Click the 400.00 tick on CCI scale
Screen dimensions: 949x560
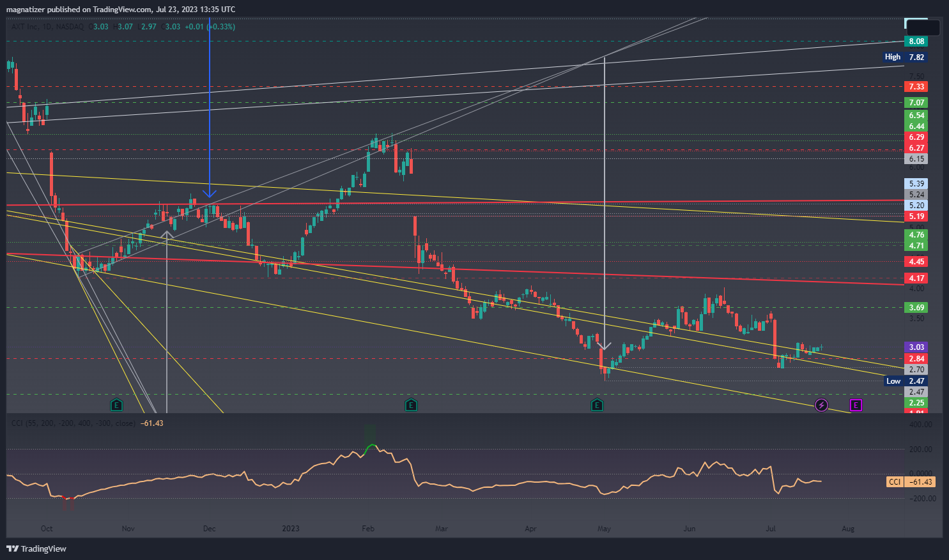coord(920,425)
